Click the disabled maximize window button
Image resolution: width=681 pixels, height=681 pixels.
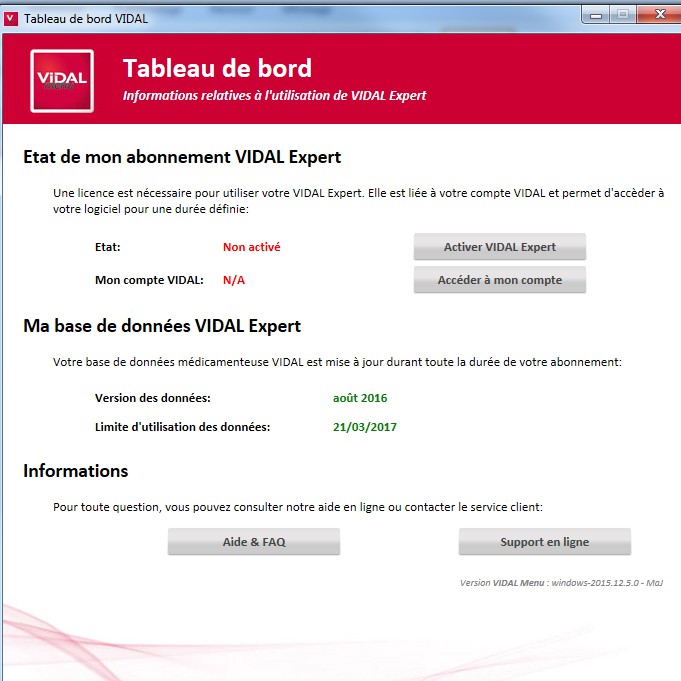tap(623, 14)
